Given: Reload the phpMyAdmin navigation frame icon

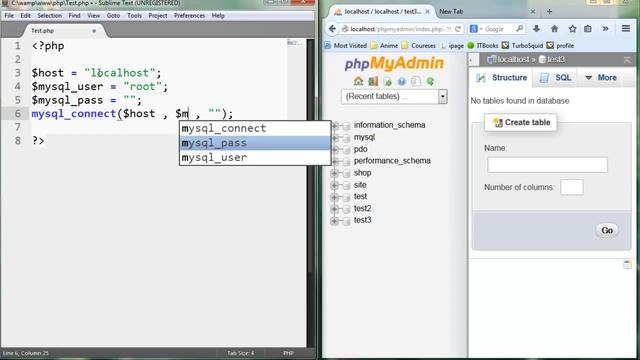Looking at the screenshot, I should [x=430, y=81].
